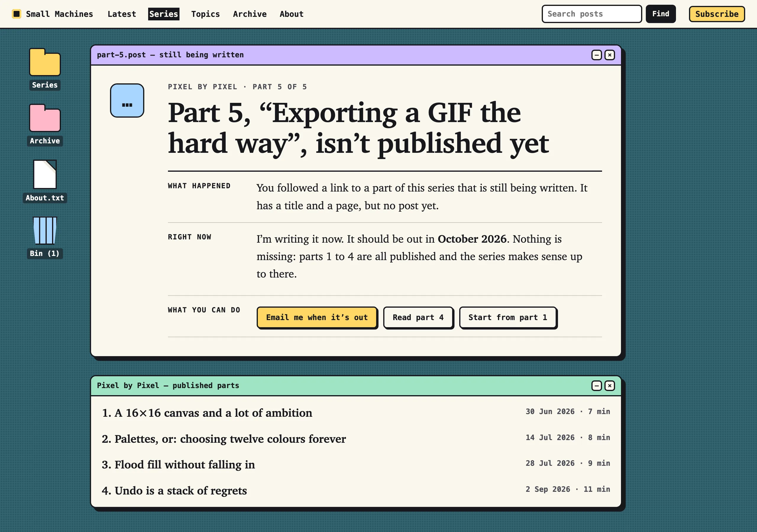Open the About.txt file icon
The width and height of the screenshot is (757, 532).
(45, 174)
